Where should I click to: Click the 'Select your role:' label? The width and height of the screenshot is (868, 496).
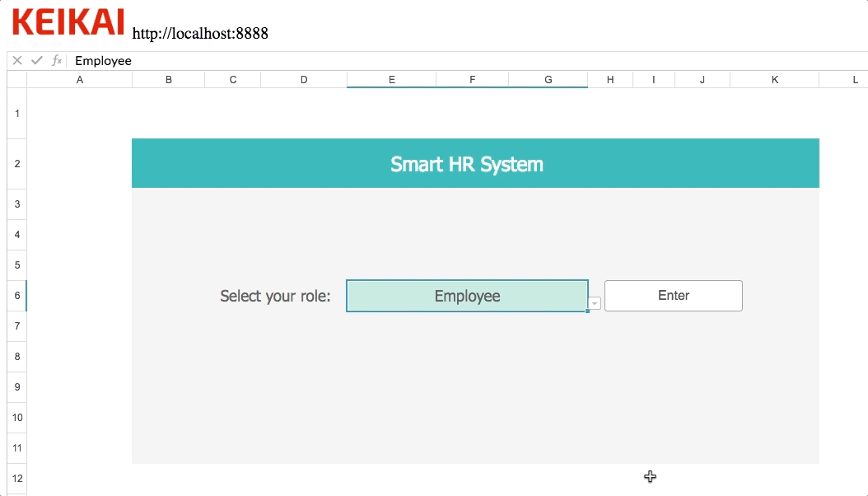[275, 296]
